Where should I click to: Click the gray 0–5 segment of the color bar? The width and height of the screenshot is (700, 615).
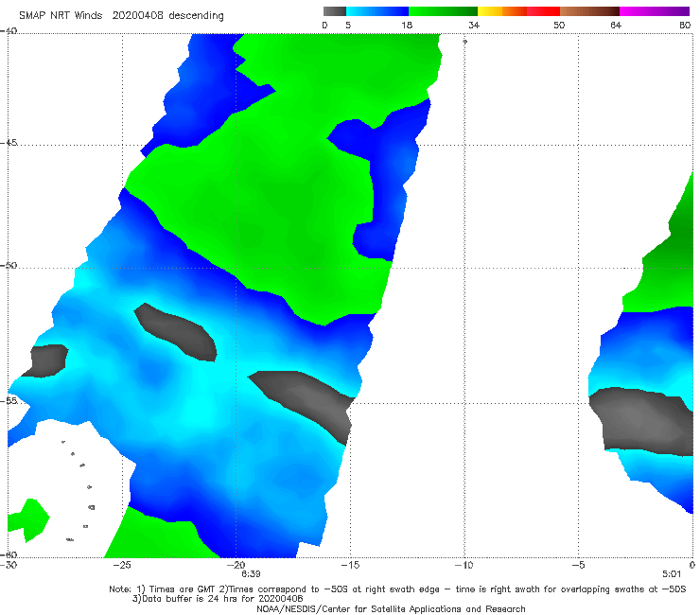(x=334, y=11)
